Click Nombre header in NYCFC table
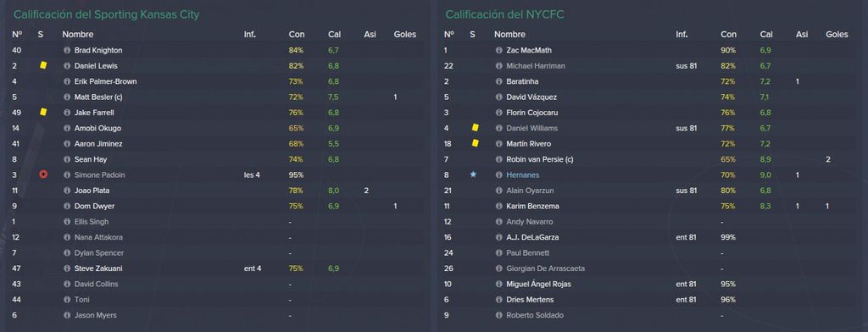 (509, 35)
